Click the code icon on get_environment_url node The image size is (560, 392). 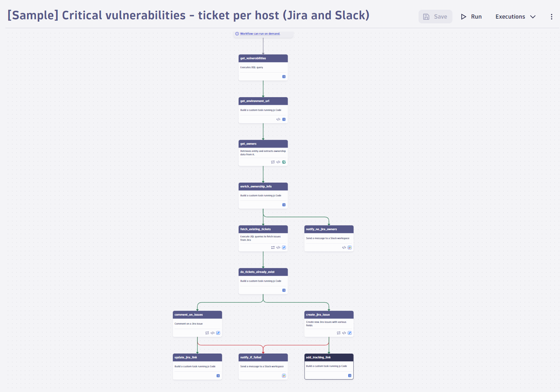pyautogui.click(x=278, y=119)
